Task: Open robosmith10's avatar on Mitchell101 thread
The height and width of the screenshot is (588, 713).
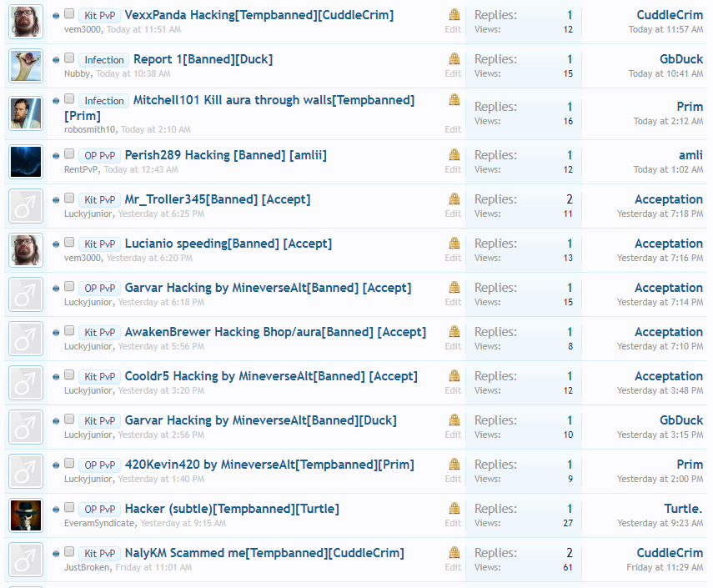Action: coord(26,113)
